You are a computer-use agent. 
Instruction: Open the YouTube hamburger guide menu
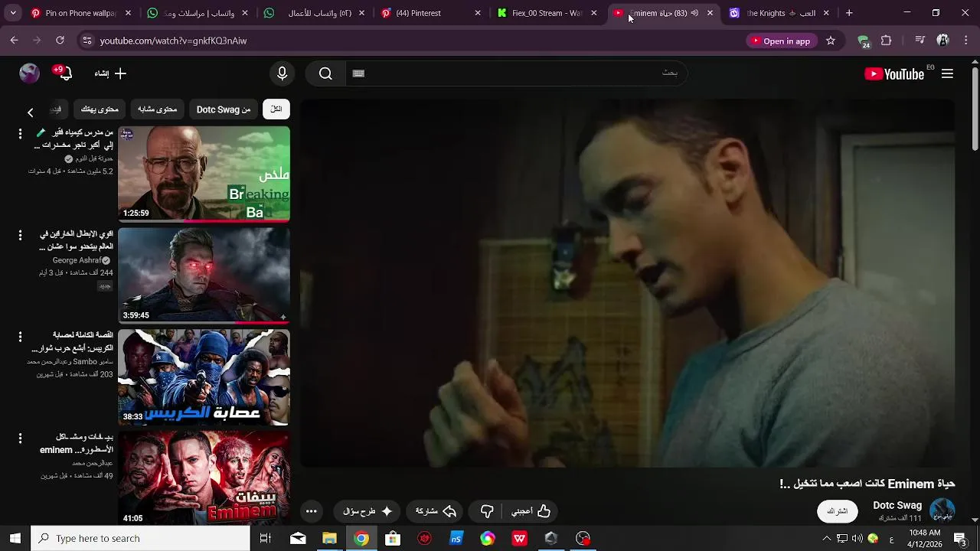point(947,73)
